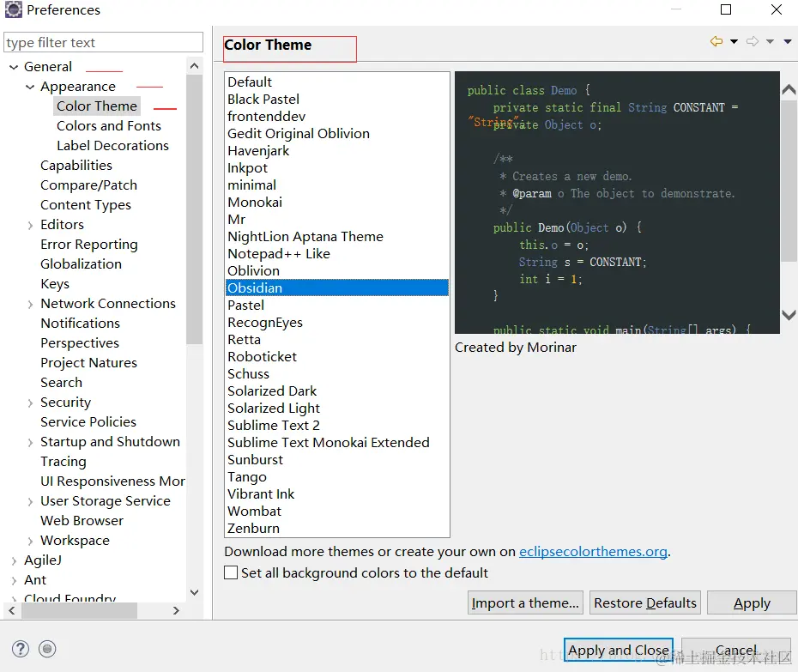This screenshot has width=798, height=672.
Task: Open the preferences view menu triangle
Action: [788, 42]
